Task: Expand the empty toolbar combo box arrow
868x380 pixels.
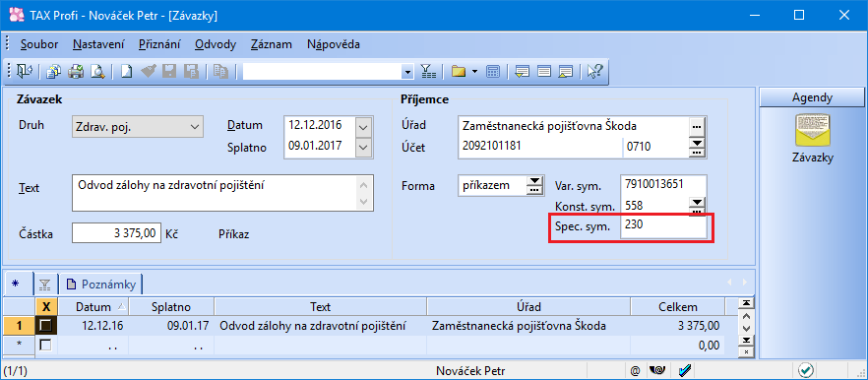Action: 408,72
